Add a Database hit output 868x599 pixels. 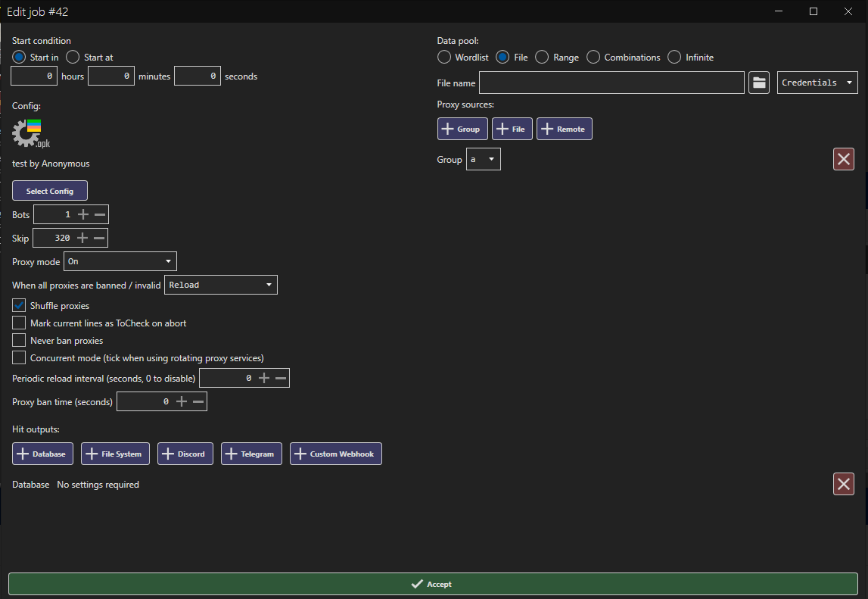42,454
